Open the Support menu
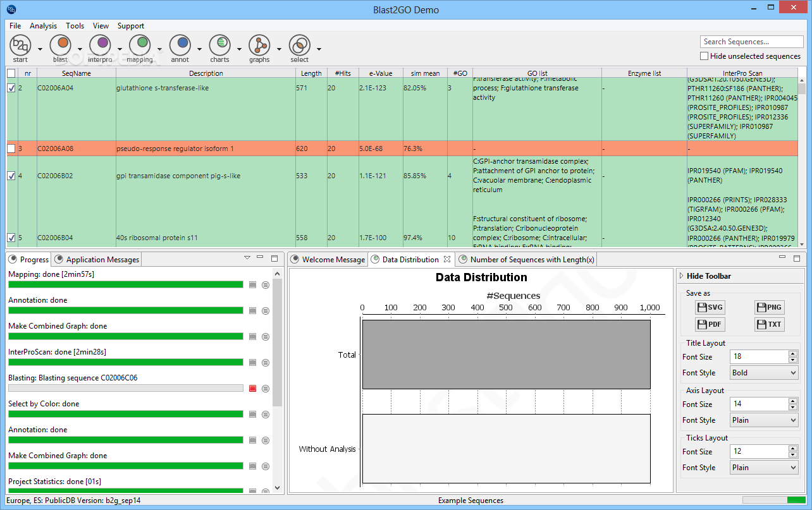 pyautogui.click(x=131, y=26)
